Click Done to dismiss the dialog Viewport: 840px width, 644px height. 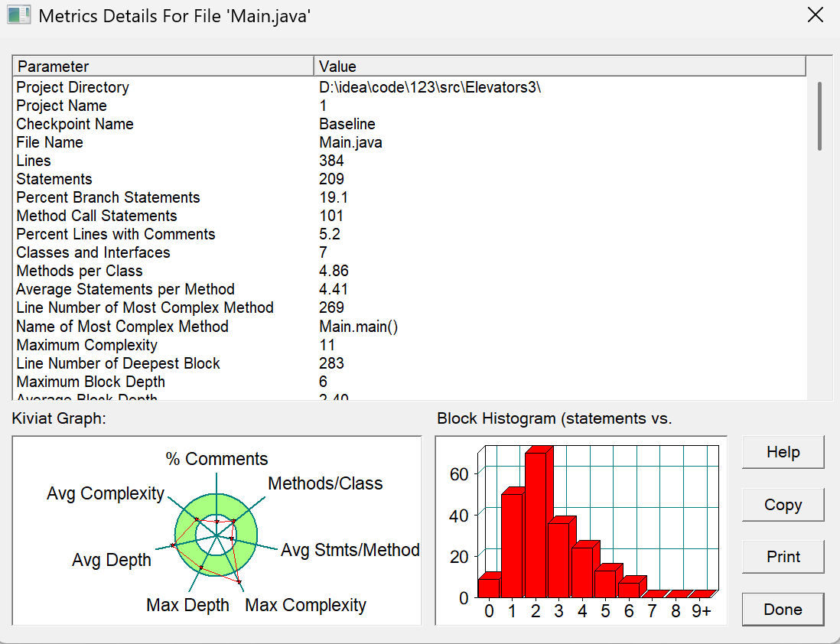coord(783,609)
